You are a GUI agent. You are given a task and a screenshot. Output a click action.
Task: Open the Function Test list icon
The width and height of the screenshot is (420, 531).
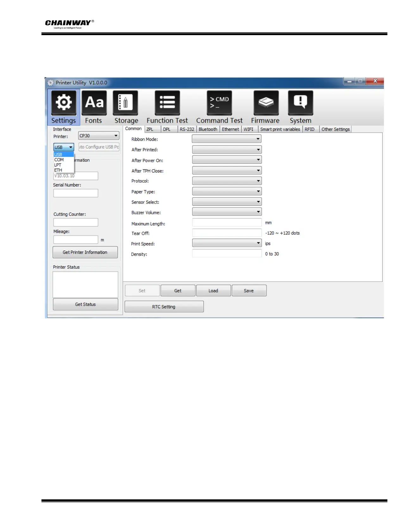point(167,103)
